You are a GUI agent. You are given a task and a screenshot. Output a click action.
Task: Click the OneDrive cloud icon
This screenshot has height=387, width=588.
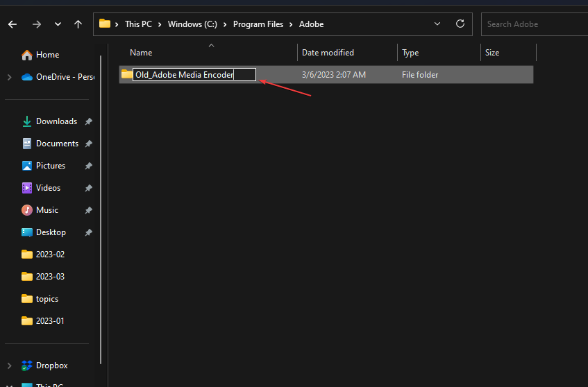coord(27,77)
